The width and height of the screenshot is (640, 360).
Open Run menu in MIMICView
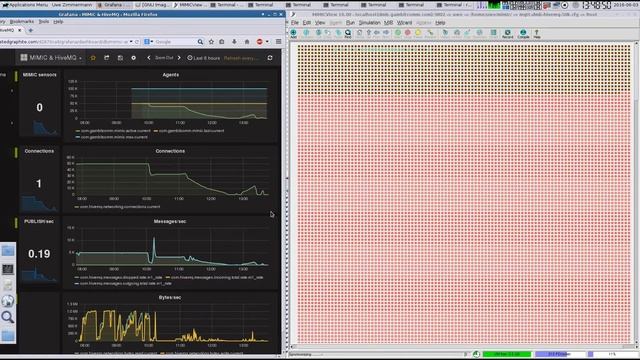click(350, 23)
